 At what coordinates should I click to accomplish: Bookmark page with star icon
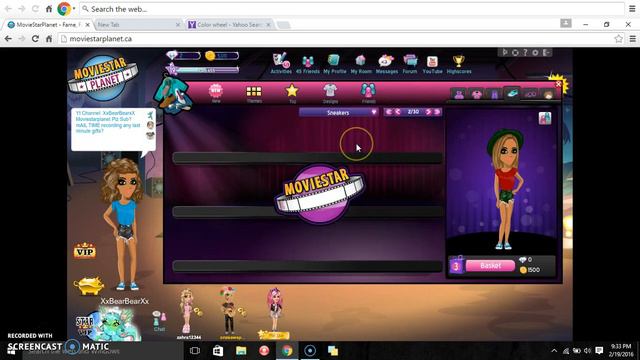[x=618, y=39]
